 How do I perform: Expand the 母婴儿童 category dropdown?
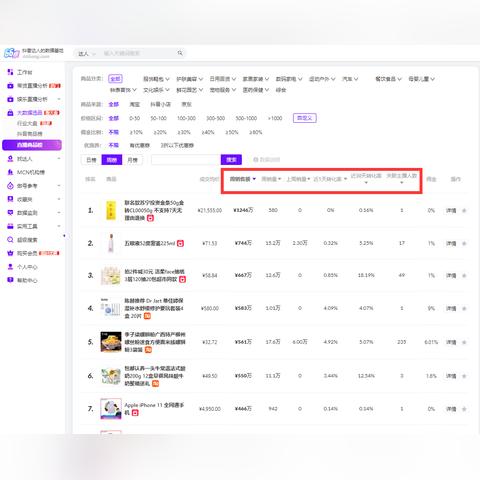pyautogui.click(x=421, y=79)
